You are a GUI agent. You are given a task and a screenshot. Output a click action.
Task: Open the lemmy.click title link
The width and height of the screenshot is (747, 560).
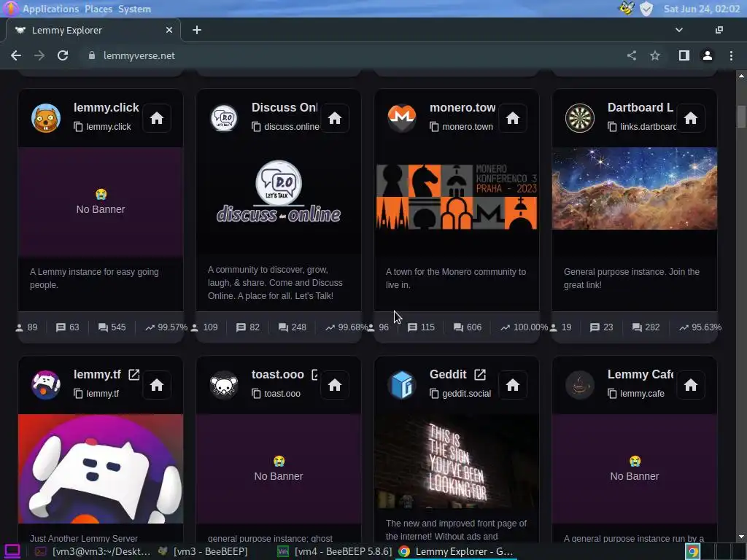107,108
